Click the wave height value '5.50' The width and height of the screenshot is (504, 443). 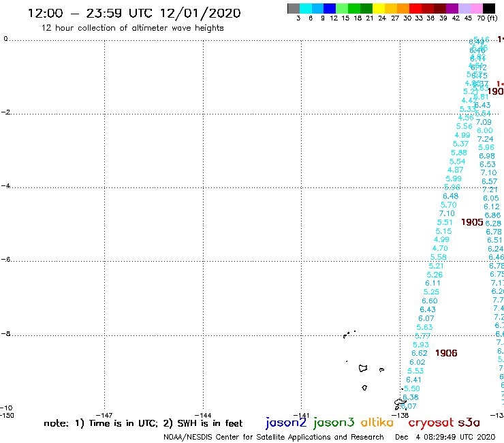(x=412, y=388)
